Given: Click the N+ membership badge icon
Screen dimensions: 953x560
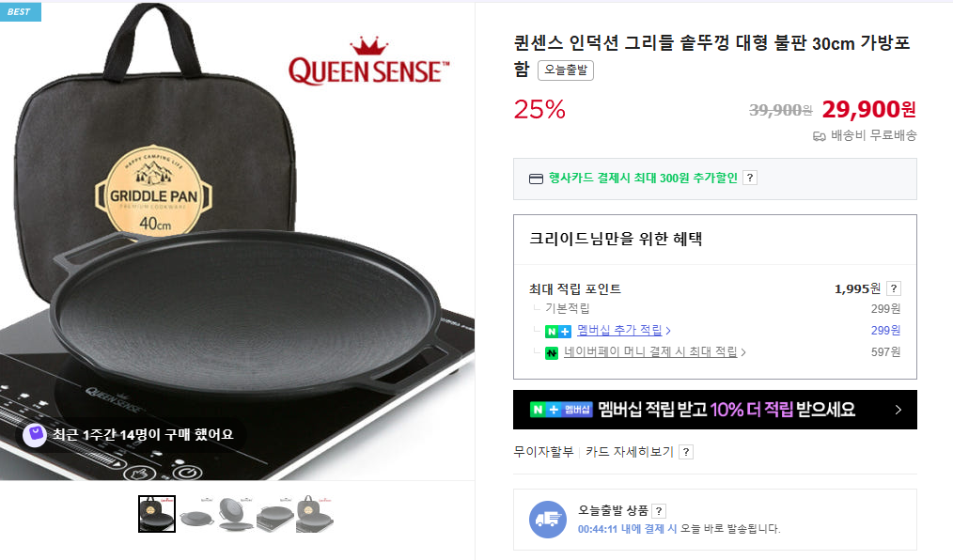Looking at the screenshot, I should pyautogui.click(x=558, y=331).
